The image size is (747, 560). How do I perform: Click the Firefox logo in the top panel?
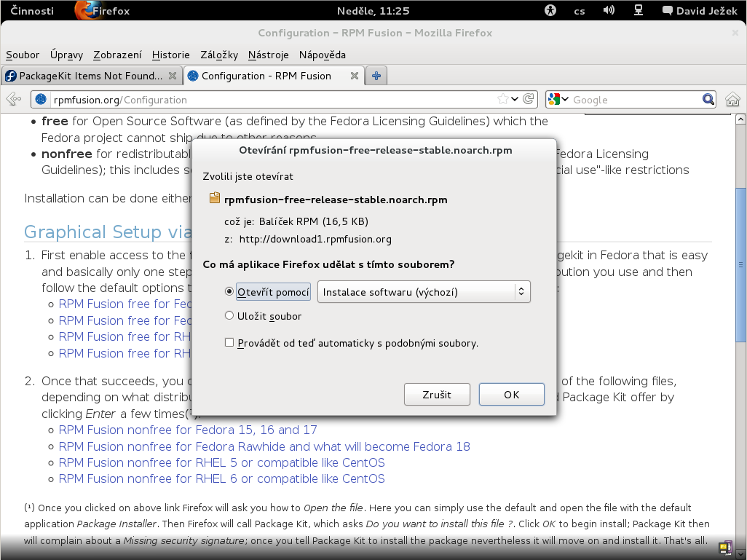pyautogui.click(x=87, y=10)
